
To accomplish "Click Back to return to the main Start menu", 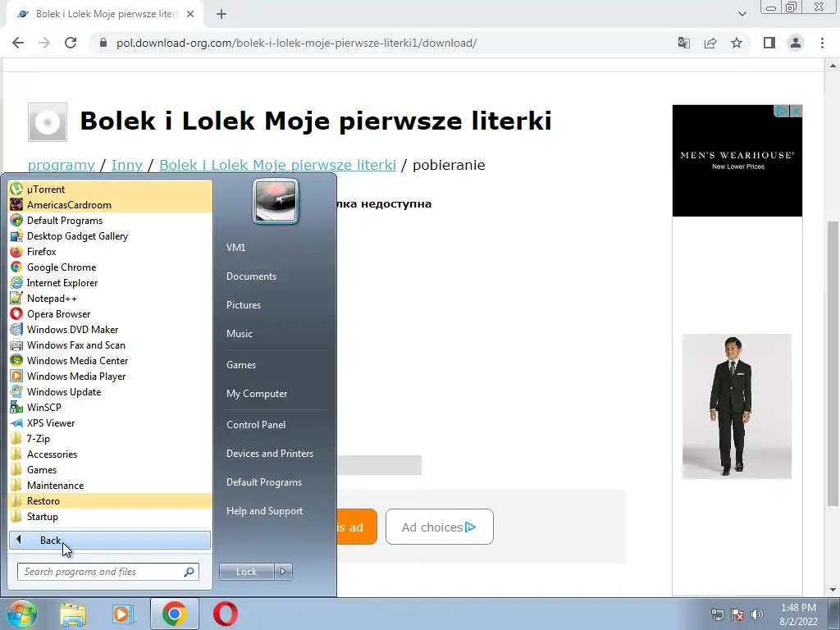I will [x=110, y=540].
